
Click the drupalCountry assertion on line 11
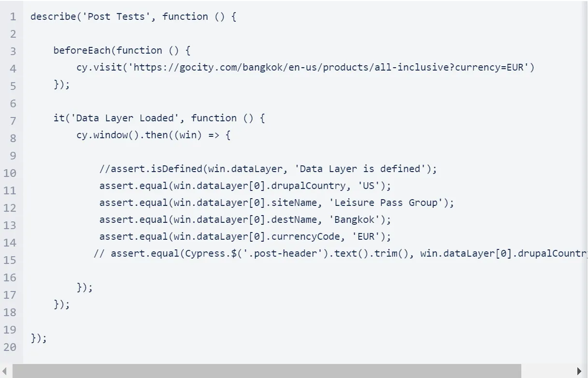[245, 186]
